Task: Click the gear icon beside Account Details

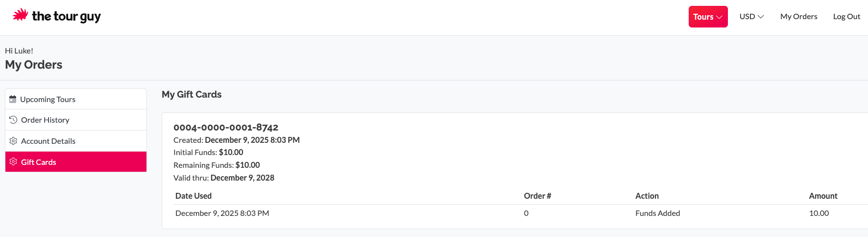Action: pos(13,141)
